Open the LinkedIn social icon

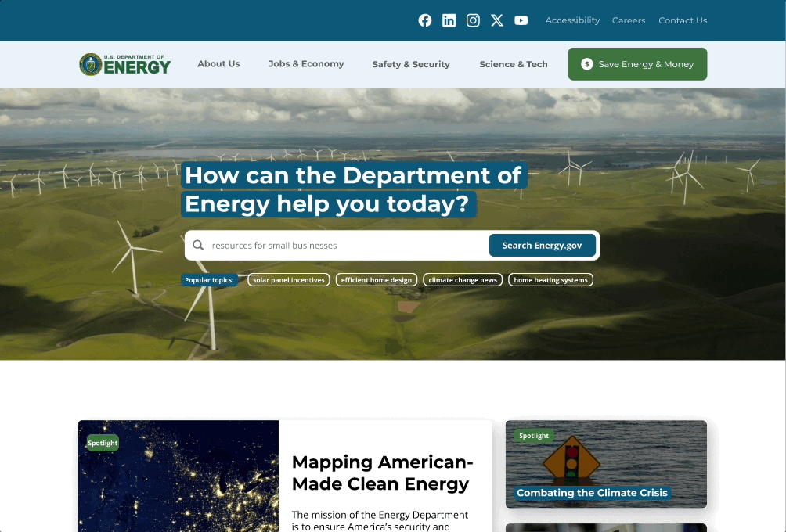(x=449, y=20)
